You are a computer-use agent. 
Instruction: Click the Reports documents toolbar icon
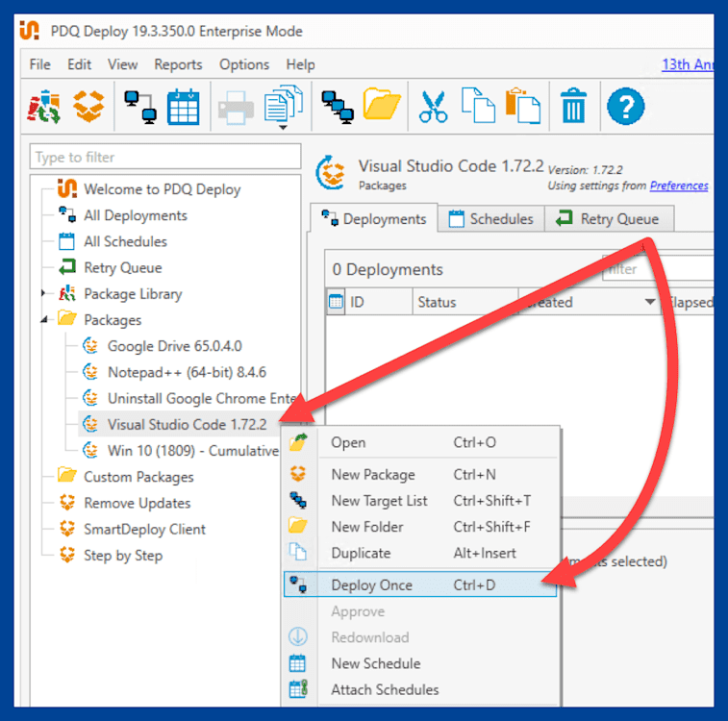[283, 105]
